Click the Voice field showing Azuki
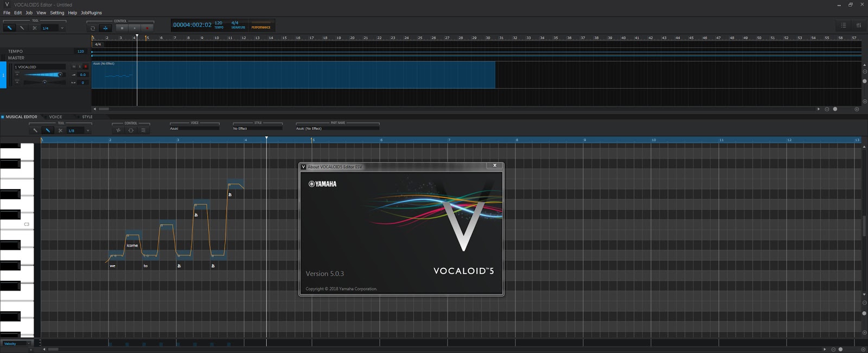The image size is (868, 353). pos(194,129)
